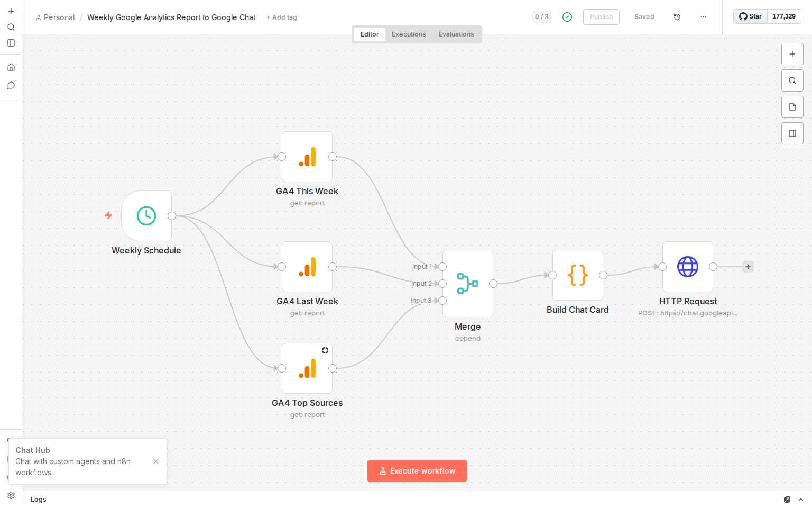
Task: Add a tag to the workflow
Action: (x=282, y=17)
